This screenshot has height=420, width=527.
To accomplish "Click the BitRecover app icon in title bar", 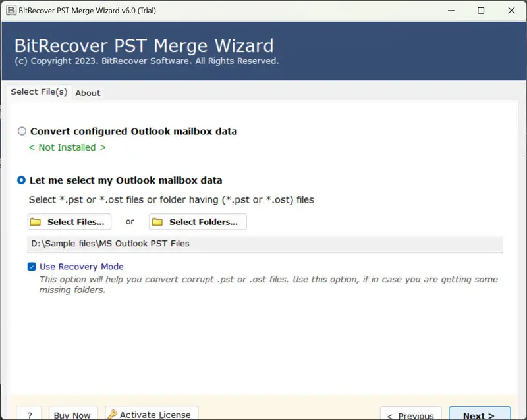I will tap(11, 11).
